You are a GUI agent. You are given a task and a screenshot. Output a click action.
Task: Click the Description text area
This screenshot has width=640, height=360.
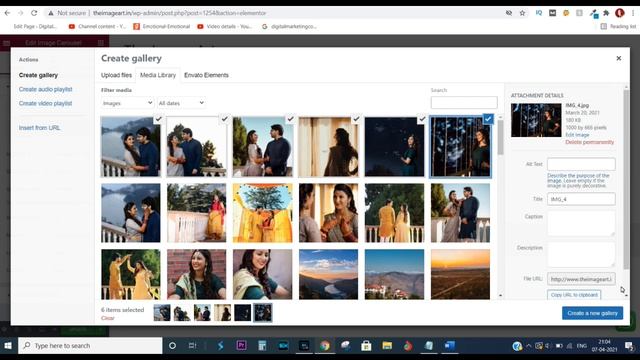click(x=581, y=254)
